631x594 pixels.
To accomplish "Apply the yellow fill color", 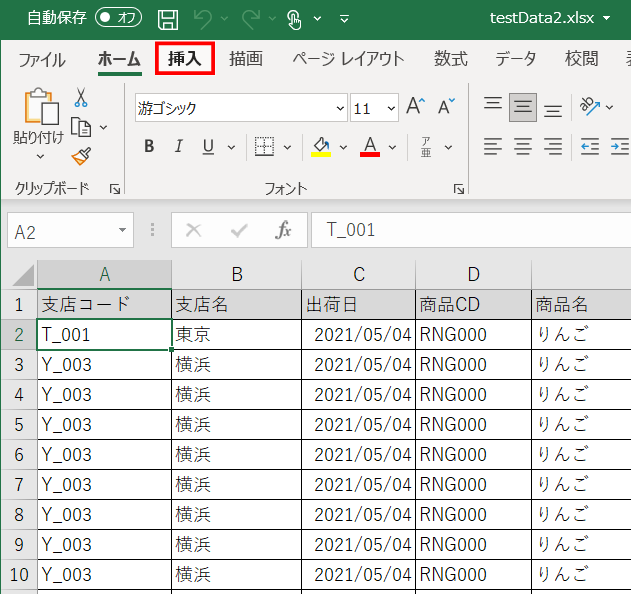I will coord(321,147).
